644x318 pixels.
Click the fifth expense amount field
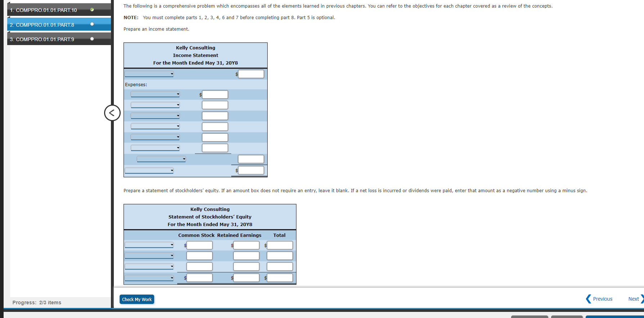215,137
